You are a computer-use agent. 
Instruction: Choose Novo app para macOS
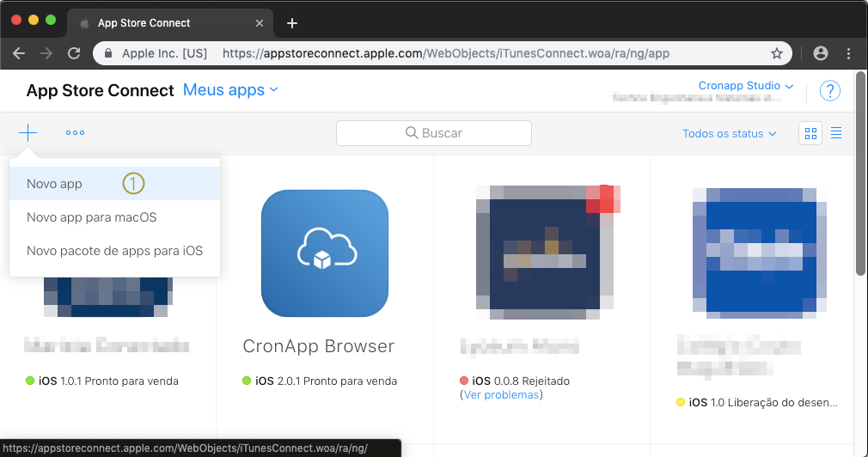coord(114,217)
